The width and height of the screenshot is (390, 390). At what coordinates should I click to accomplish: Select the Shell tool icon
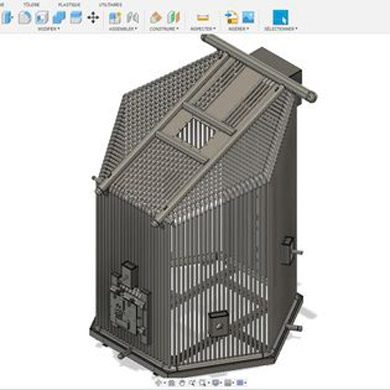[x=42, y=17]
